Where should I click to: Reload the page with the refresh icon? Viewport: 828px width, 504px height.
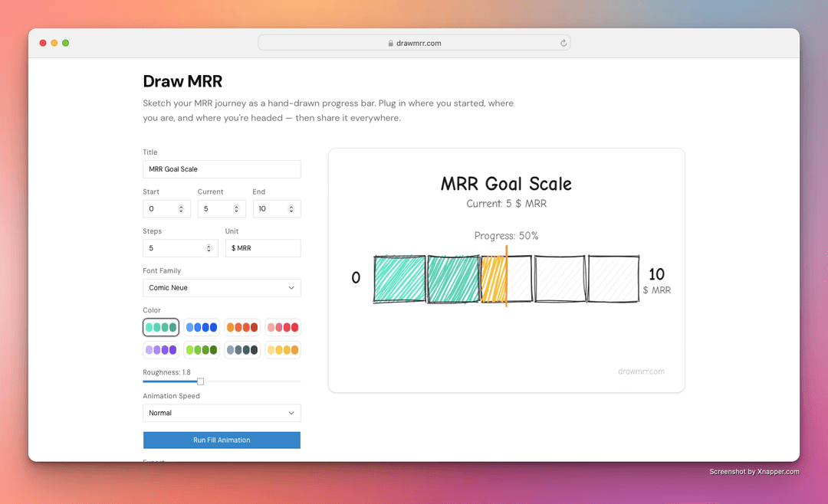click(563, 43)
